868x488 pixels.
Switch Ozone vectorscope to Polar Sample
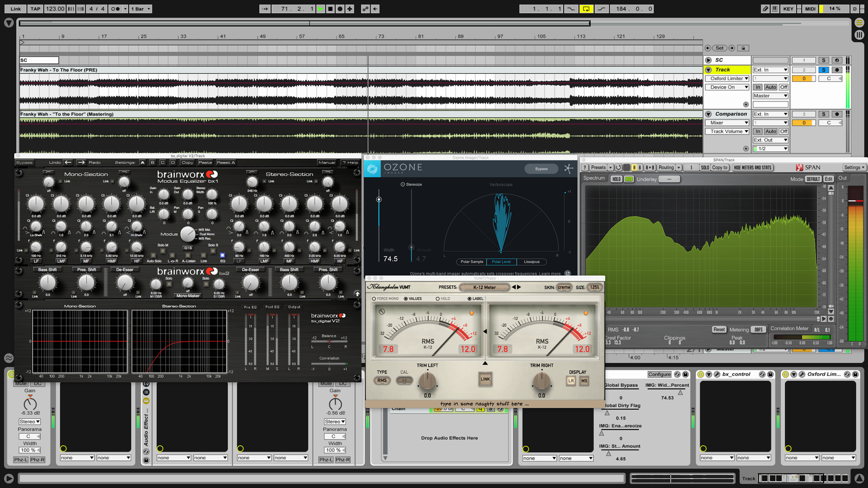click(471, 262)
